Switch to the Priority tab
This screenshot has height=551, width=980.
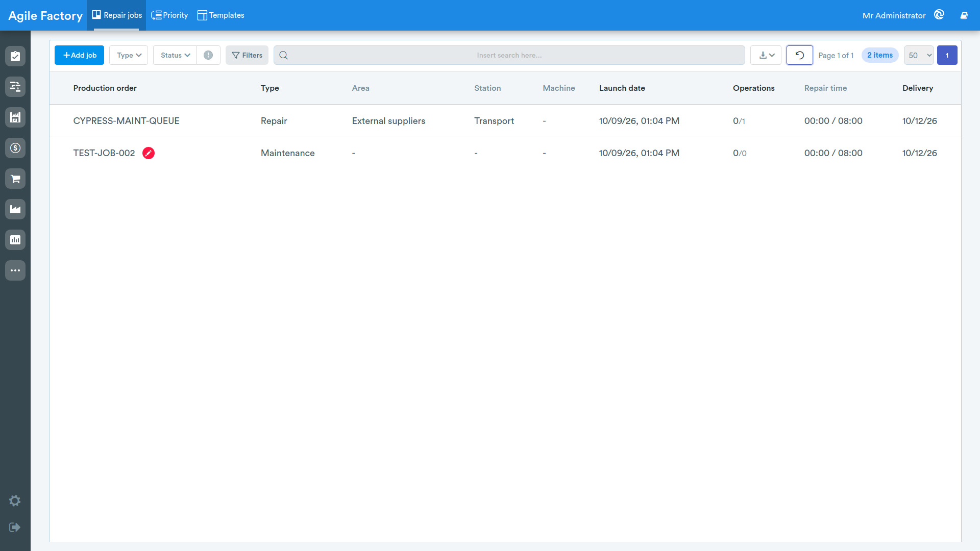(x=169, y=15)
